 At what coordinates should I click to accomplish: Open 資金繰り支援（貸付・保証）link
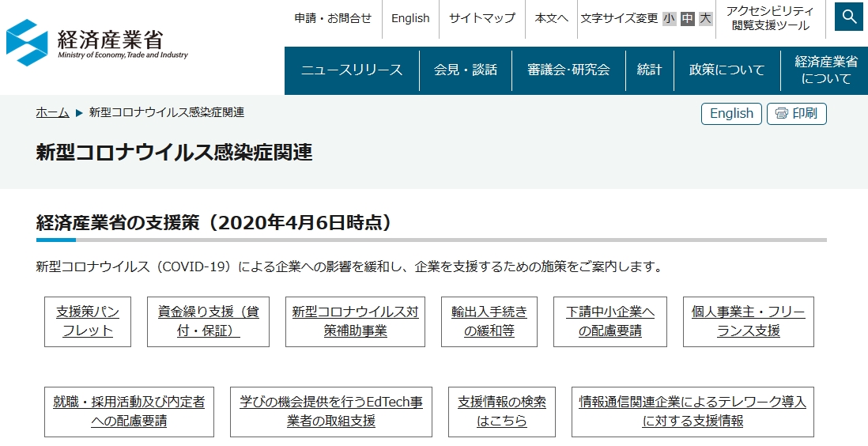pos(208,321)
